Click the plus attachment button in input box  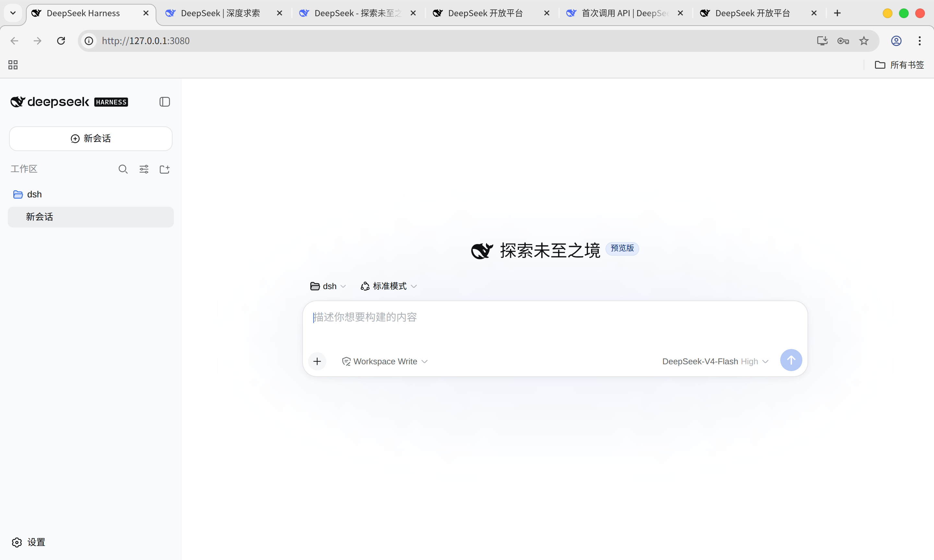[x=317, y=362]
